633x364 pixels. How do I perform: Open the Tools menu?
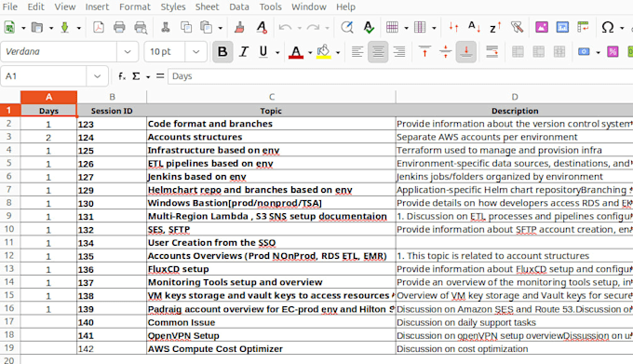click(271, 7)
